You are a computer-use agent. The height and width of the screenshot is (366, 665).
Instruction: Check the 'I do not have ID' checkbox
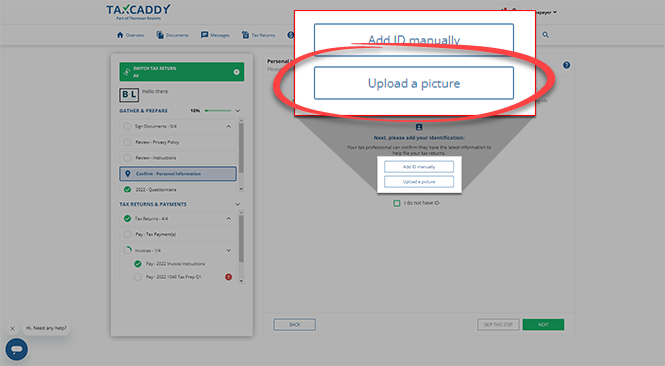397,203
